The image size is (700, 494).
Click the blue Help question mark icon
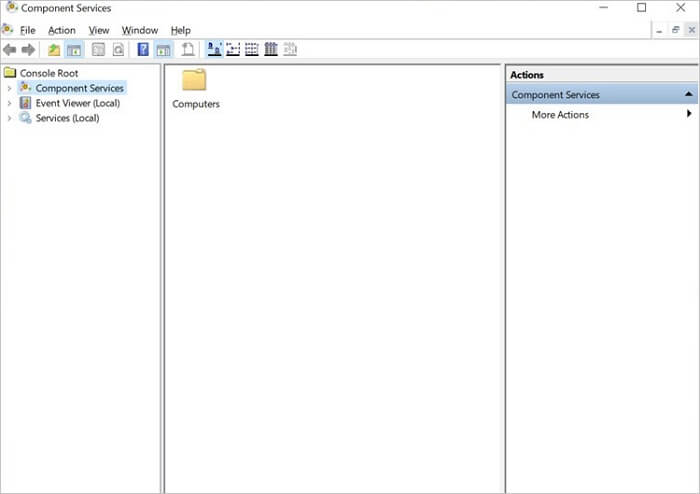(x=143, y=50)
